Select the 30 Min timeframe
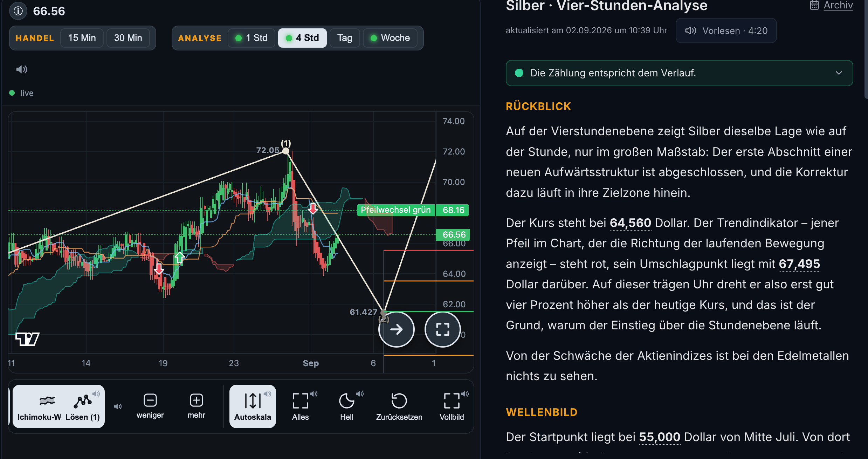Screen dimensions: 868x459 (128, 38)
